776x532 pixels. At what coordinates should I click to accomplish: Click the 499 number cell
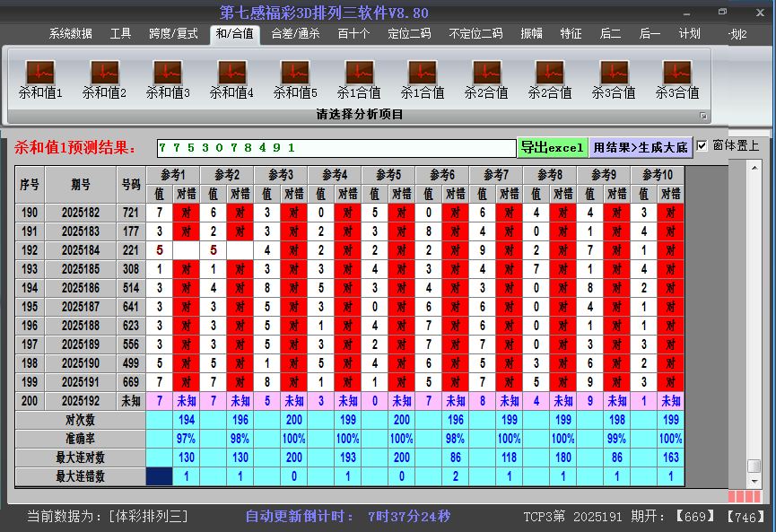tap(131, 363)
